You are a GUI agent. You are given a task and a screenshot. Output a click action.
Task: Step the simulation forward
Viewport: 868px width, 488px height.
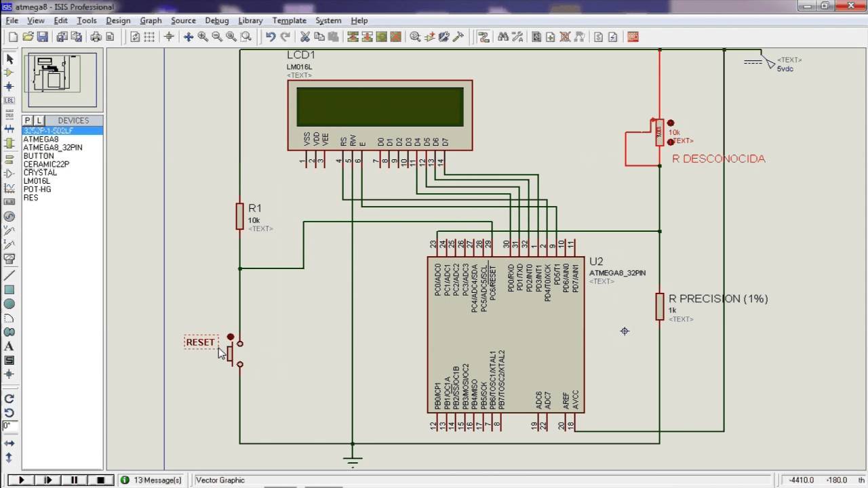[x=47, y=480]
